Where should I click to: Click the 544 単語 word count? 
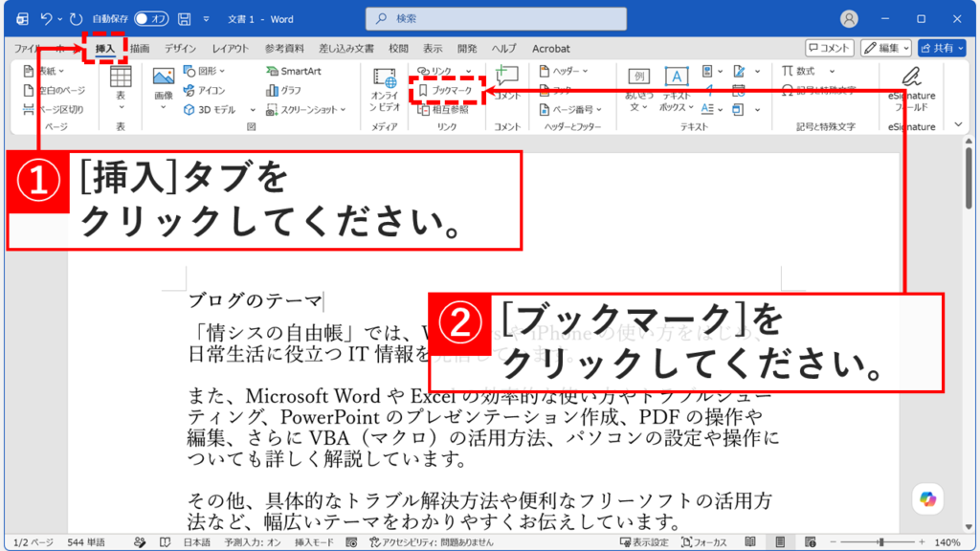pos(85,542)
